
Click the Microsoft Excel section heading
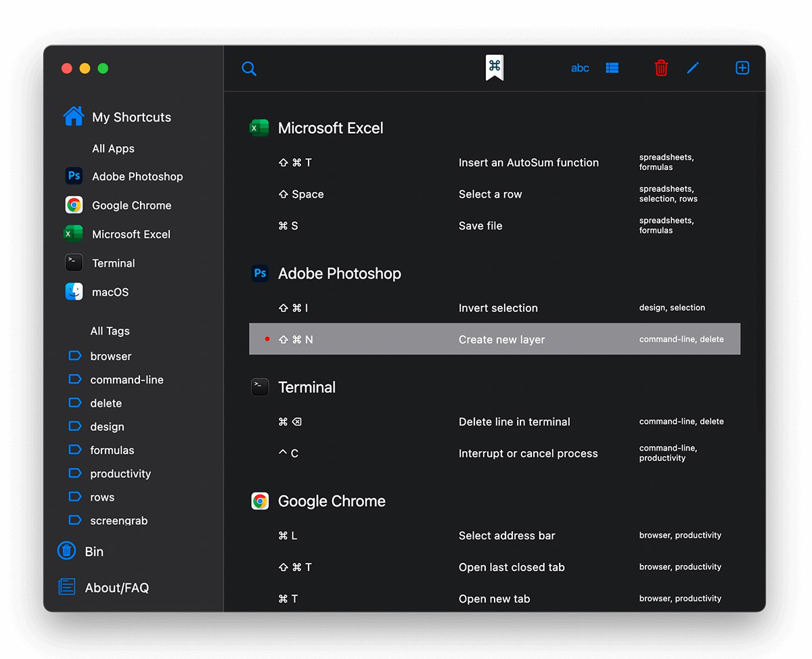coord(330,128)
